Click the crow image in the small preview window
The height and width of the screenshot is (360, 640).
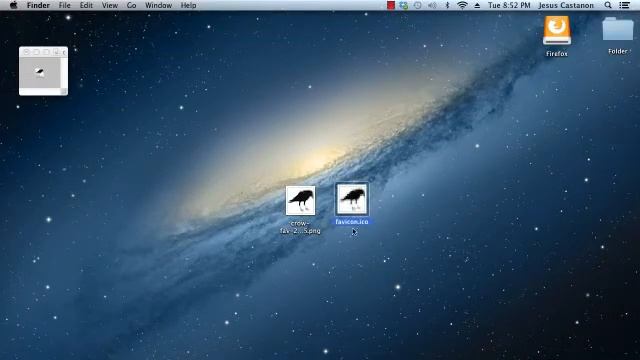click(x=40, y=73)
